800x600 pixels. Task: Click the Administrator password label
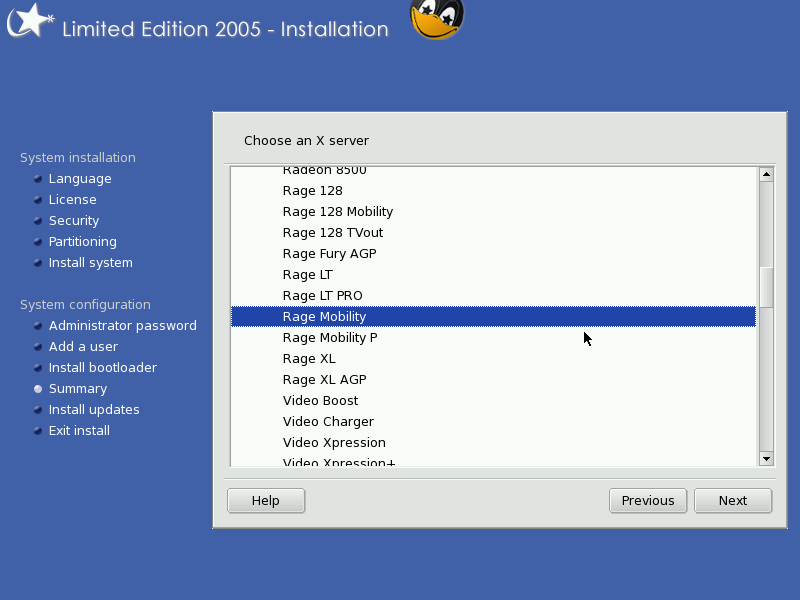click(x=122, y=326)
